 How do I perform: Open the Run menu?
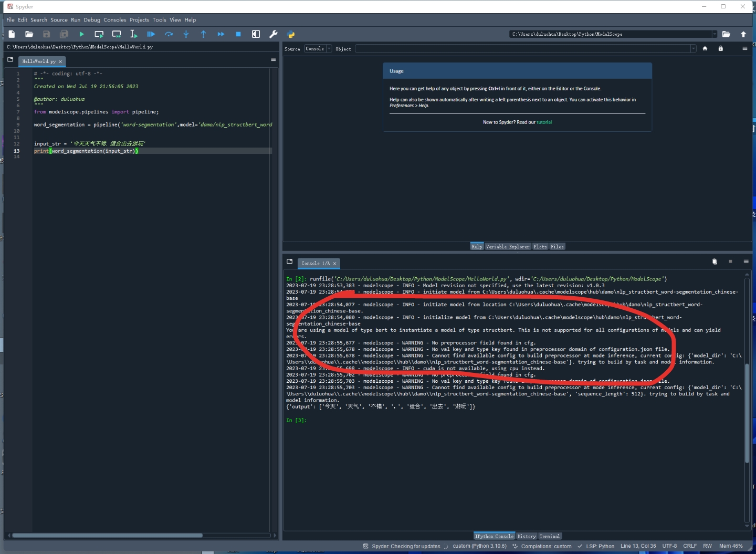click(76, 20)
